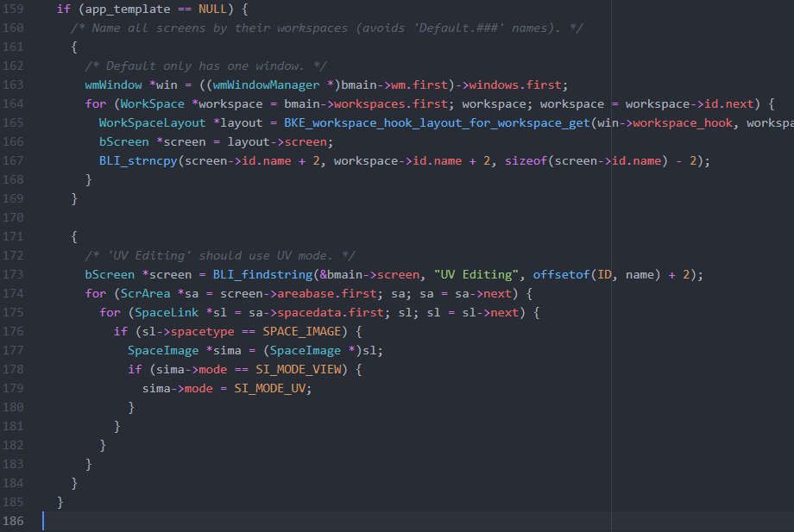Image resolution: width=794 pixels, height=532 pixels.
Task: Click the comment 'Default only has one window.'
Action: pyautogui.click(x=205, y=66)
